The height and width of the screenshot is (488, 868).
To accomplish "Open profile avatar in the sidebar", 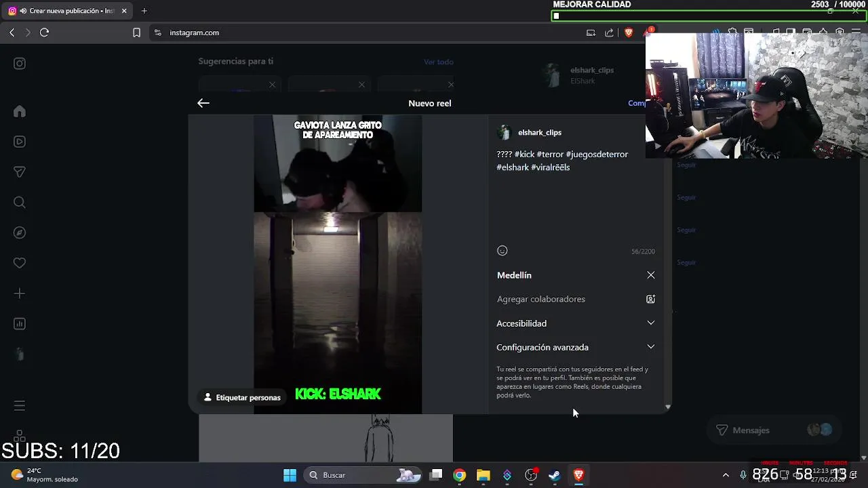I will [x=20, y=354].
